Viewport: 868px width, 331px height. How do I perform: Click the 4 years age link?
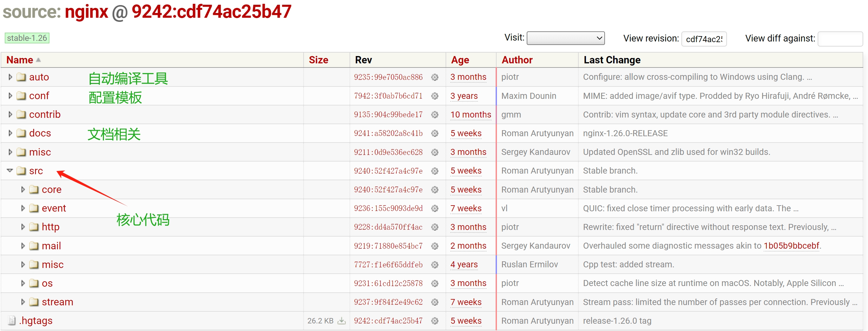click(464, 265)
